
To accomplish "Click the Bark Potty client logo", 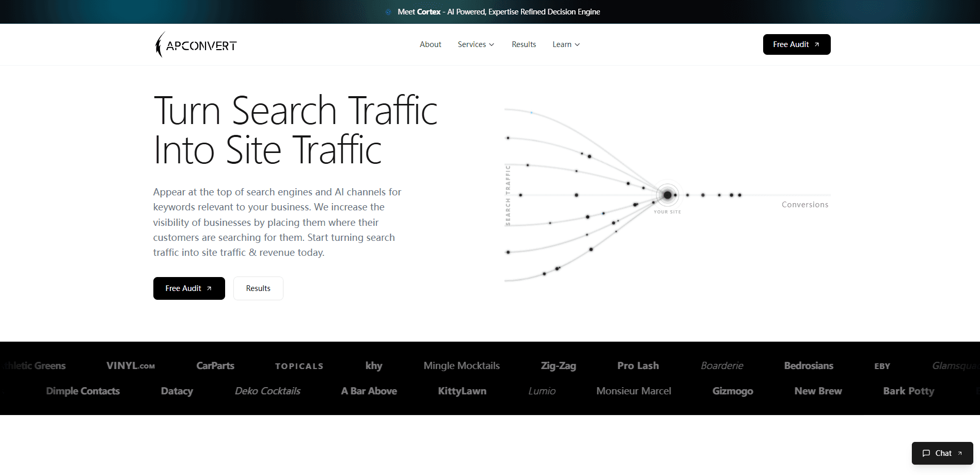I will point(909,391).
